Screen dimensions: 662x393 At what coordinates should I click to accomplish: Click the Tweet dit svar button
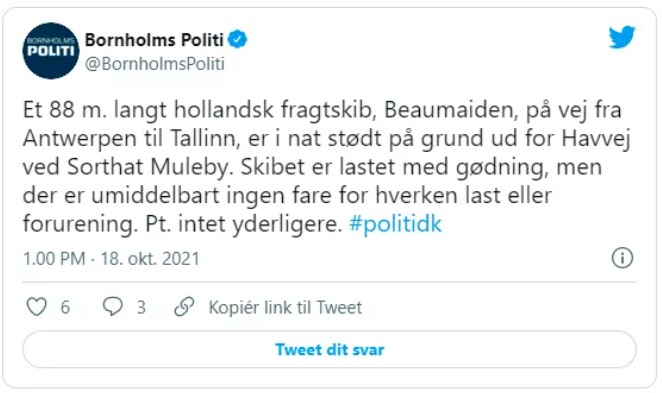point(329,350)
